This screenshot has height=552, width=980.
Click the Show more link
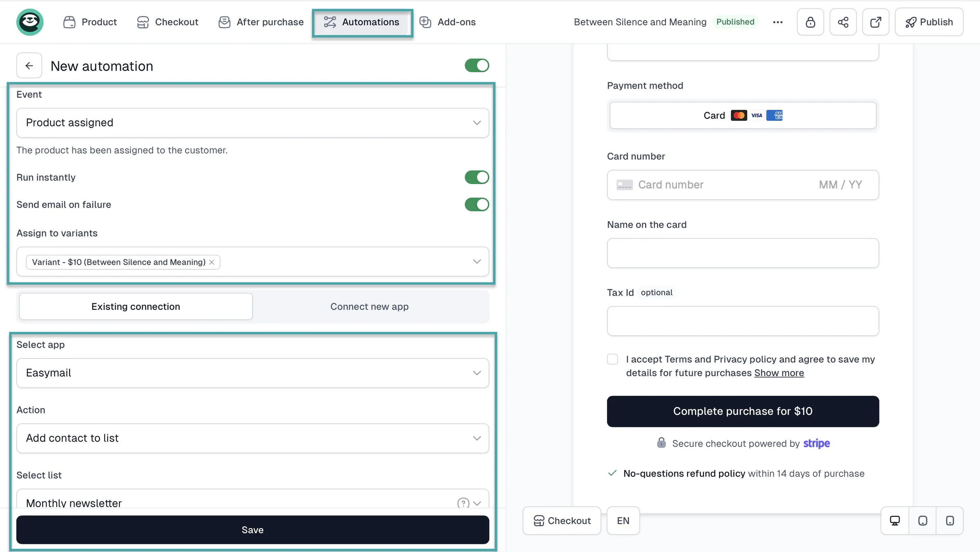pos(779,373)
